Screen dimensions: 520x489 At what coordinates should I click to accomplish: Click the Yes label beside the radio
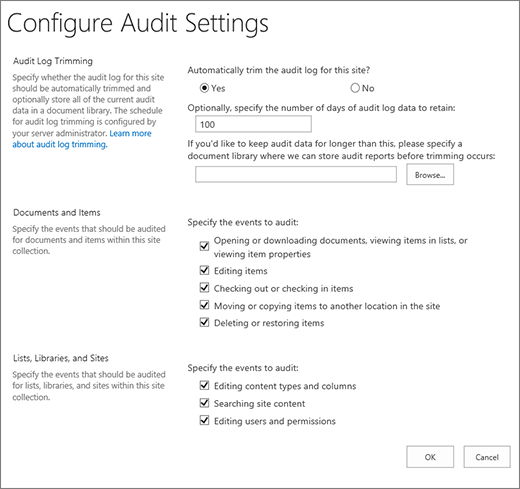pyautogui.click(x=218, y=88)
